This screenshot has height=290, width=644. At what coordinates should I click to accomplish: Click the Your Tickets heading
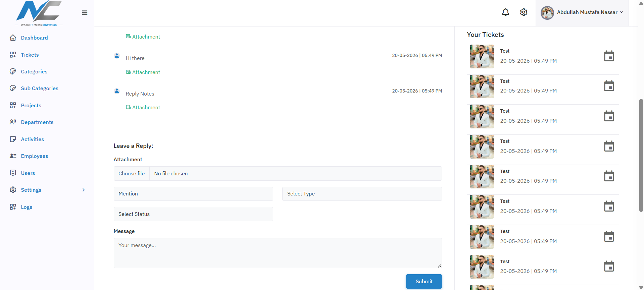point(485,35)
